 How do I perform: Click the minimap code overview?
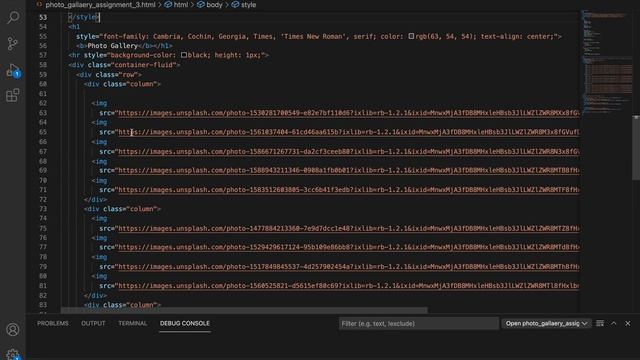tap(606, 61)
